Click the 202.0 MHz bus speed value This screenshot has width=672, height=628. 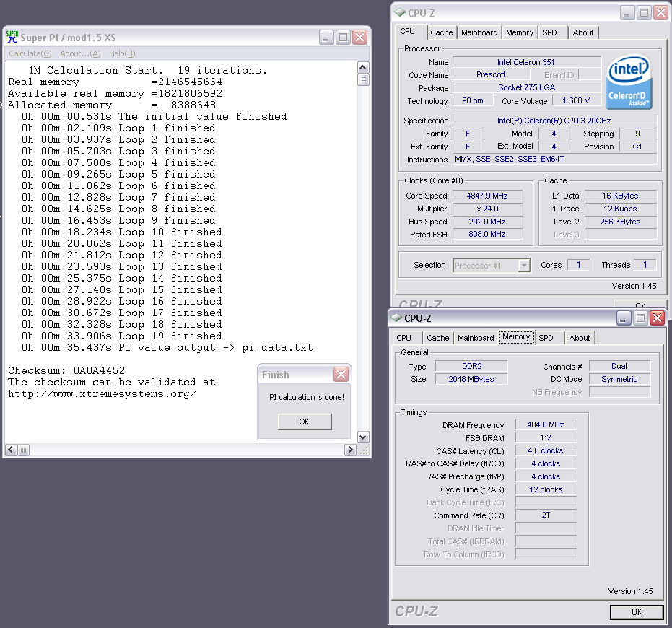click(487, 222)
